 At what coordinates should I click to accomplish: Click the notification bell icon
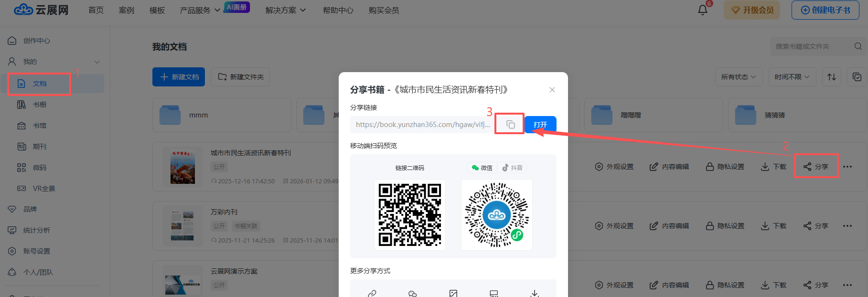(x=702, y=10)
